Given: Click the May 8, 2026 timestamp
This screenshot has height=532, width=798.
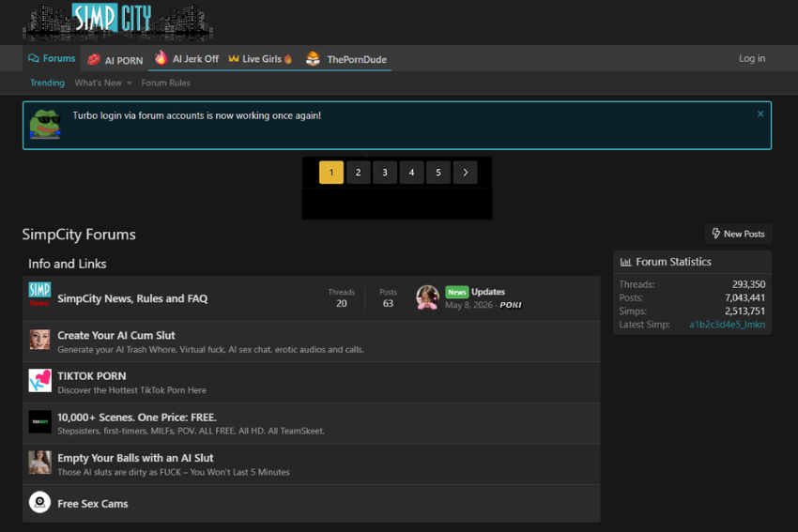Looking at the screenshot, I should coord(468,305).
